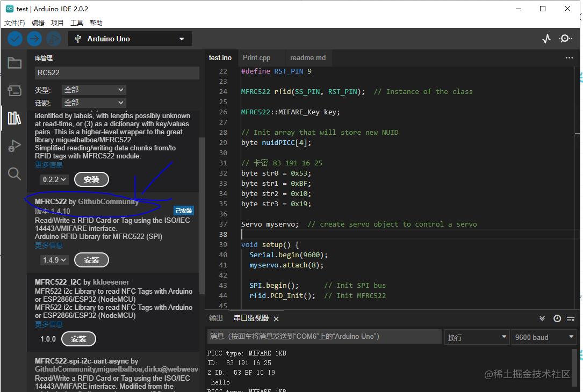Click the 1.0.0 version label of MFRC522_I2C
583x392 pixels.
(x=48, y=339)
